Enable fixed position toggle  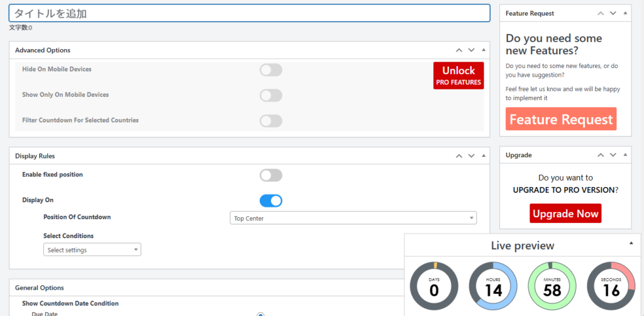click(x=271, y=175)
